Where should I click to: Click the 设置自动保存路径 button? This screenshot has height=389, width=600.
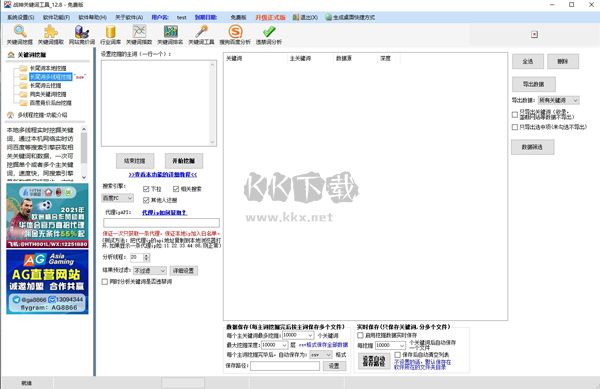[x=374, y=361]
